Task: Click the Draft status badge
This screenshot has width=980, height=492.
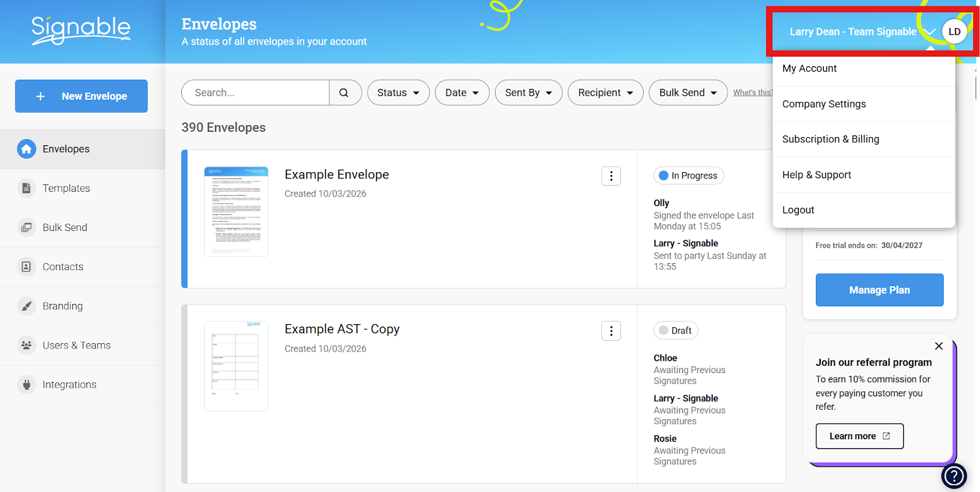Action: [676, 330]
